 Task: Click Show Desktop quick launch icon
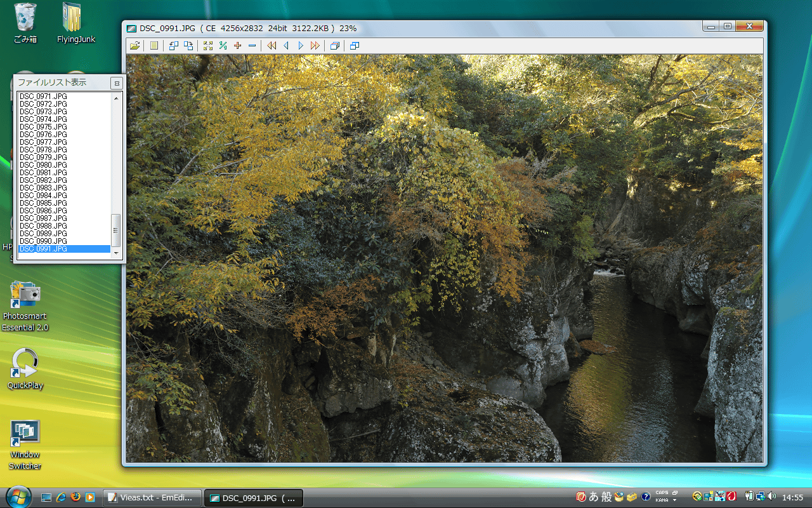46,497
